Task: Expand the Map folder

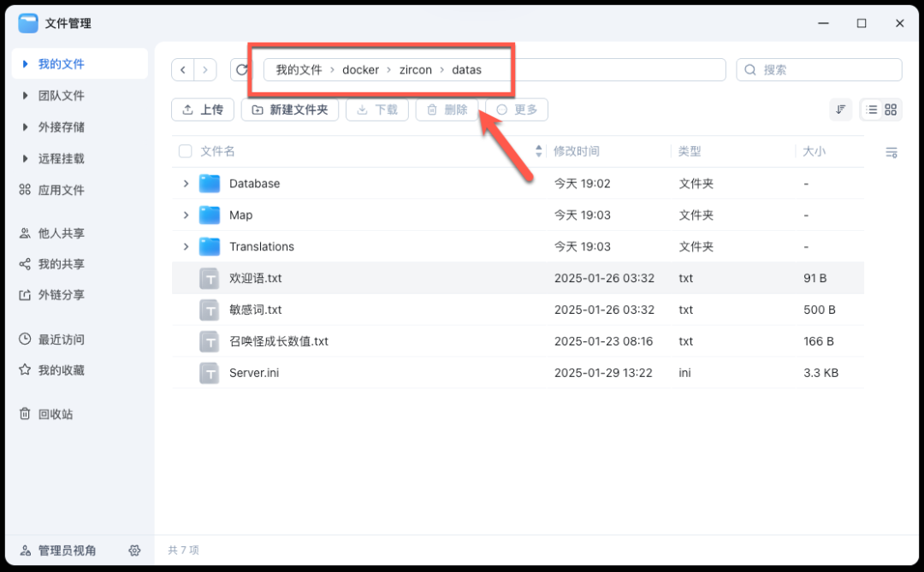Action: (187, 215)
